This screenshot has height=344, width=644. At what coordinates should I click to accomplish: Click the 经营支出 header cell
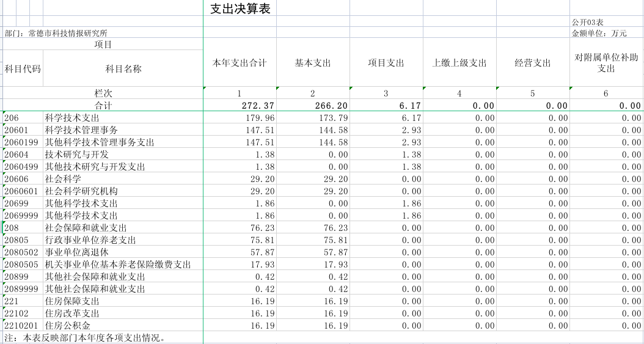533,63
